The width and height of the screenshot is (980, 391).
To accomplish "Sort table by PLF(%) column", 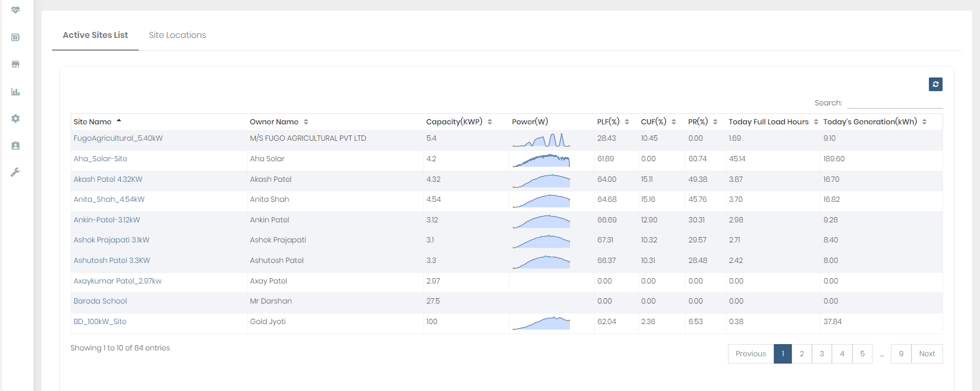I will coord(608,122).
